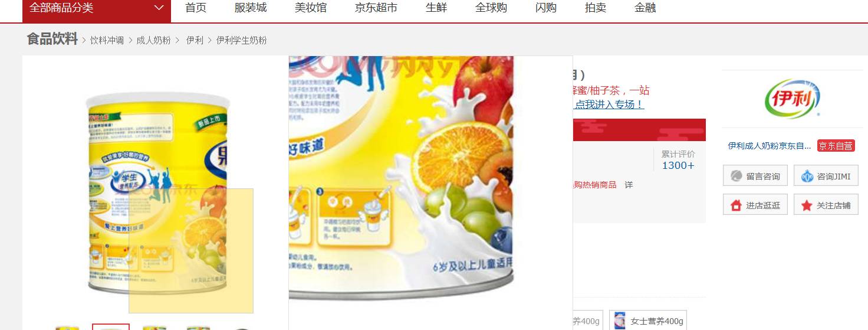Viewport: 868px width, 330px height.
Task: Open the 京东超市 navigation tab
Action: click(376, 8)
